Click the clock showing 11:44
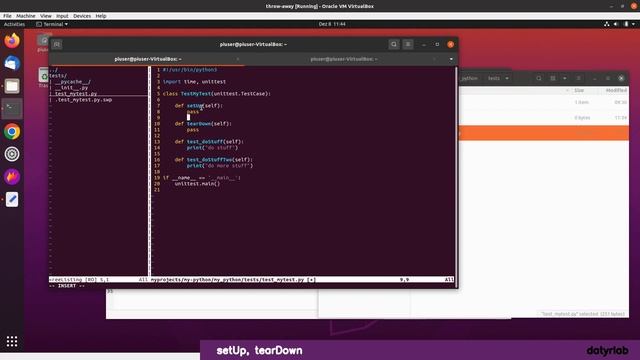 (332, 24)
